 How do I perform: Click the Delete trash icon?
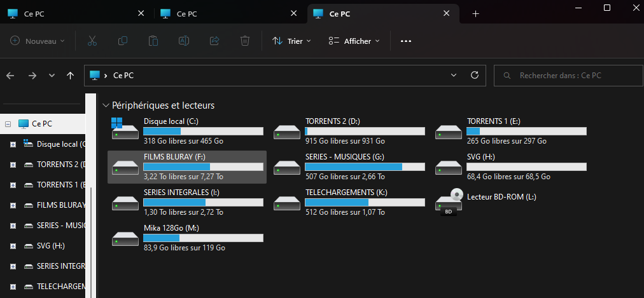tap(245, 41)
